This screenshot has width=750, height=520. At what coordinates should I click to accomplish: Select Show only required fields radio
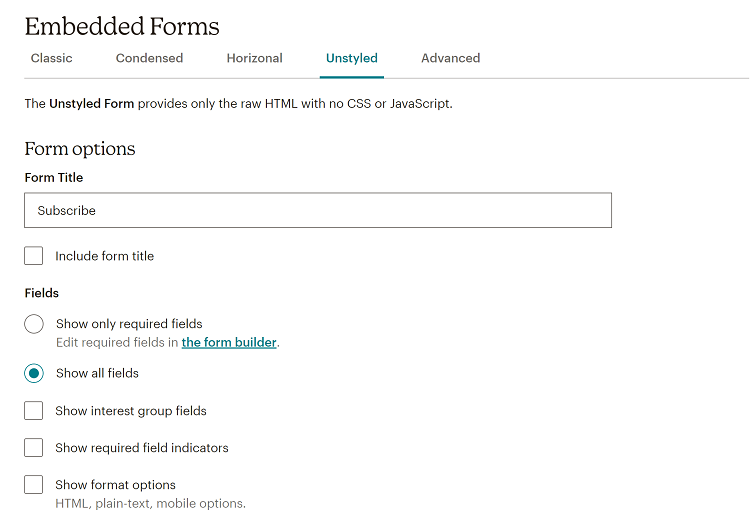tap(34, 324)
